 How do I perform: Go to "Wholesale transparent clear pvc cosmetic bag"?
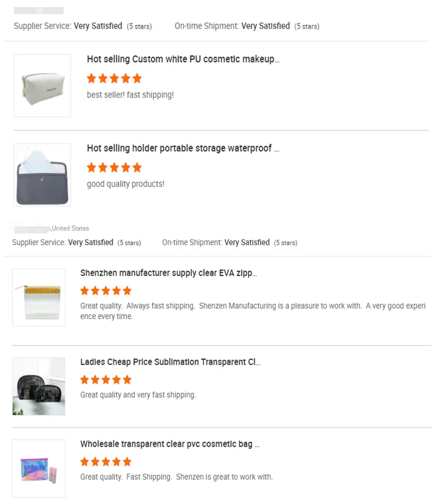(170, 444)
